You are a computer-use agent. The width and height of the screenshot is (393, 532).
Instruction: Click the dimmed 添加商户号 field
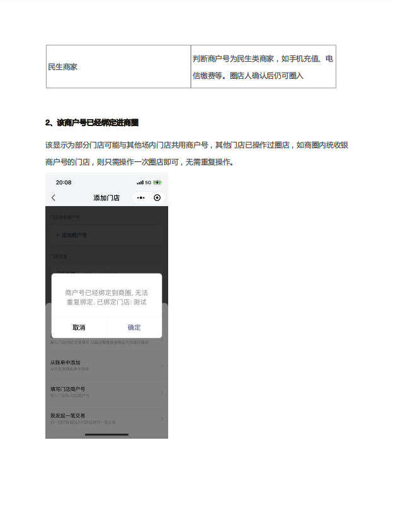(107, 234)
